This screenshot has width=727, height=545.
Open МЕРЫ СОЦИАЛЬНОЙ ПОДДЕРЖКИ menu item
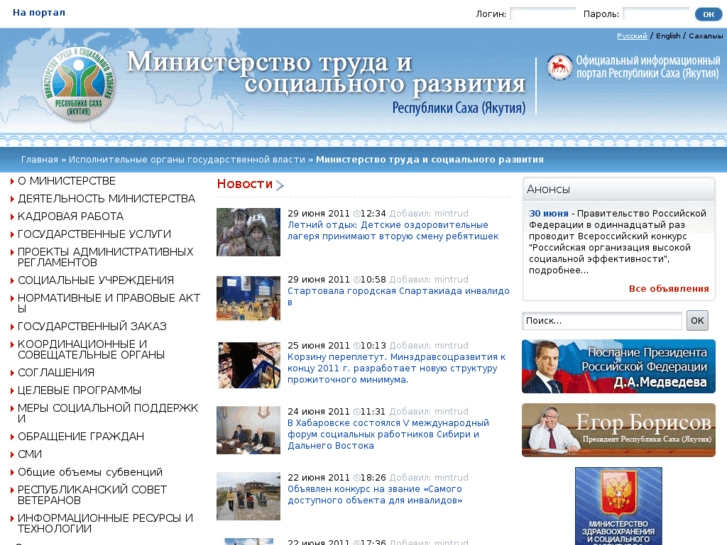pos(108,413)
